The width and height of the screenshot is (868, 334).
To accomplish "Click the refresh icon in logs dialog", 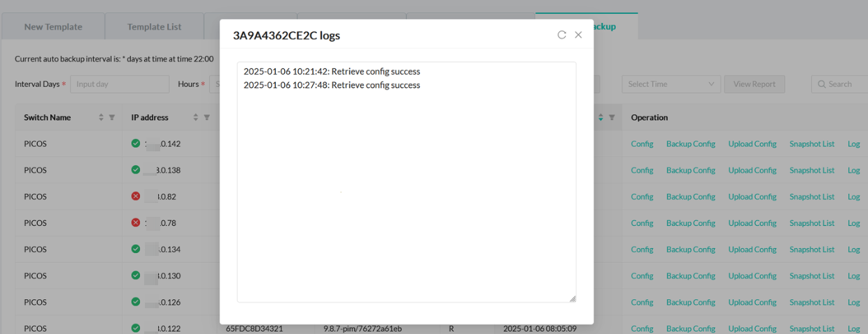I will (561, 35).
